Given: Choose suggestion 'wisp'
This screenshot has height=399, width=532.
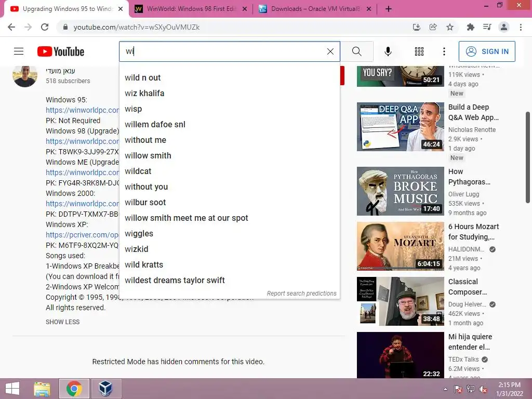Looking at the screenshot, I should coord(229,109).
